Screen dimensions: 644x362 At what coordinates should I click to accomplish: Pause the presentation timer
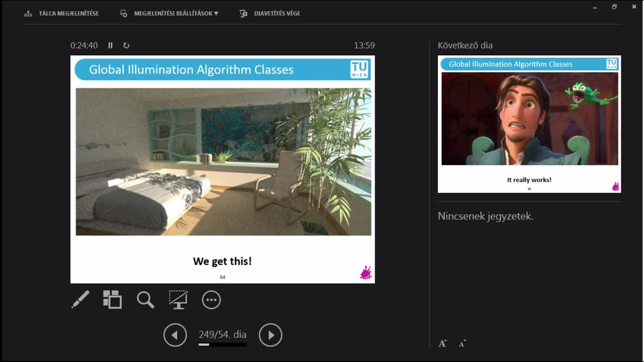[x=110, y=45]
